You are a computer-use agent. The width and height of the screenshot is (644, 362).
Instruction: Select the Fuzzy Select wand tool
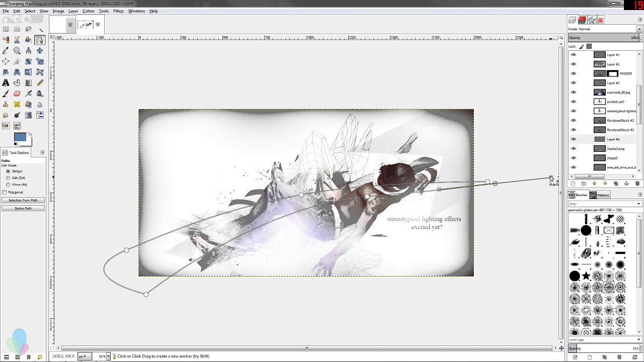[40, 29]
